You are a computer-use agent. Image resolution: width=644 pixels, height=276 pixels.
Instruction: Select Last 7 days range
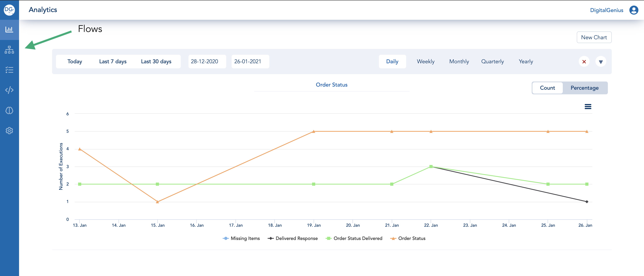point(113,62)
